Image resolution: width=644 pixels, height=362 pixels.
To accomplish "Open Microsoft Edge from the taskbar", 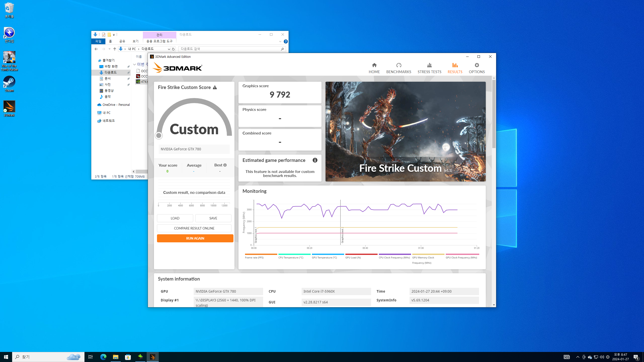I will (x=103, y=357).
